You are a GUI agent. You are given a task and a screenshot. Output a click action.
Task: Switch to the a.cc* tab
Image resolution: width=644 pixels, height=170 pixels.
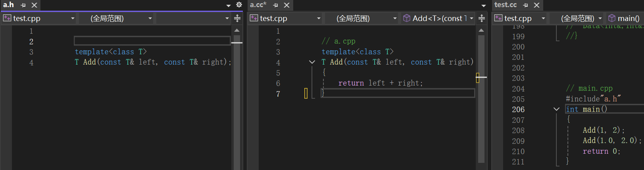[258, 5]
